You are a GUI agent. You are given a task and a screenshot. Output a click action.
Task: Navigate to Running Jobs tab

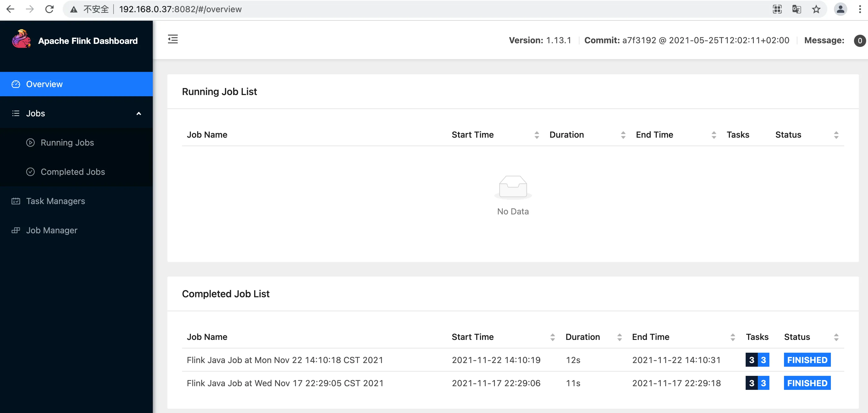pos(67,142)
